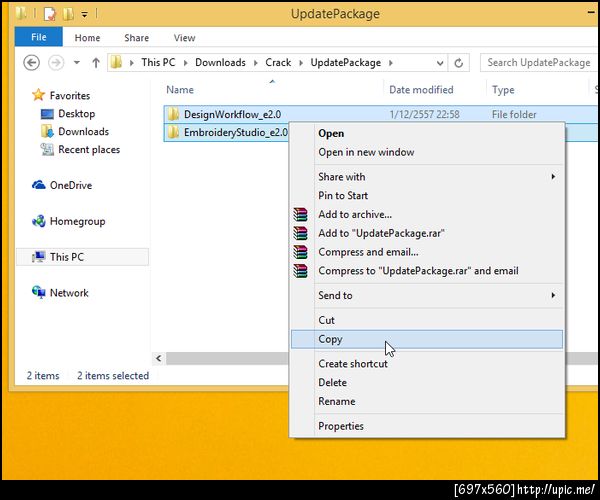The width and height of the screenshot is (600, 500).
Task: Open Downloads in the navigation pane
Action: [x=83, y=131]
